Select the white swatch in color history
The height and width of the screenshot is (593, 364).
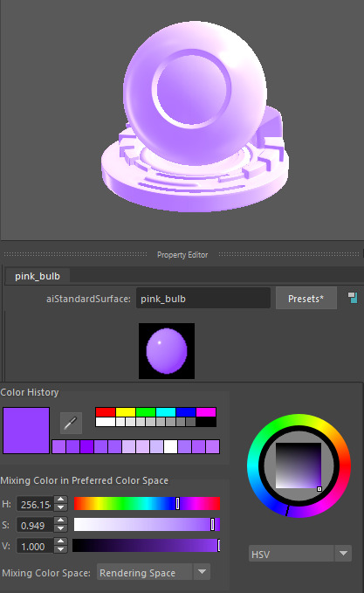[x=170, y=446]
